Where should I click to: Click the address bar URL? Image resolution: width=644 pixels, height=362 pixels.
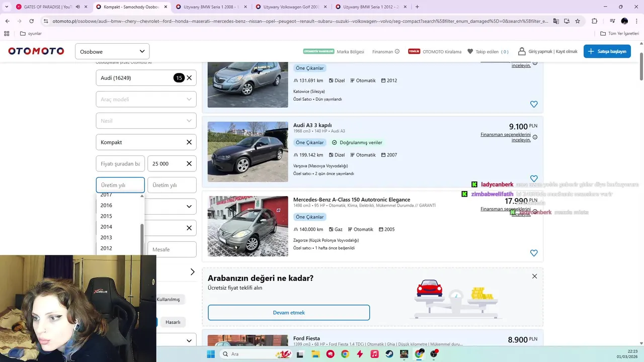coord(300,21)
